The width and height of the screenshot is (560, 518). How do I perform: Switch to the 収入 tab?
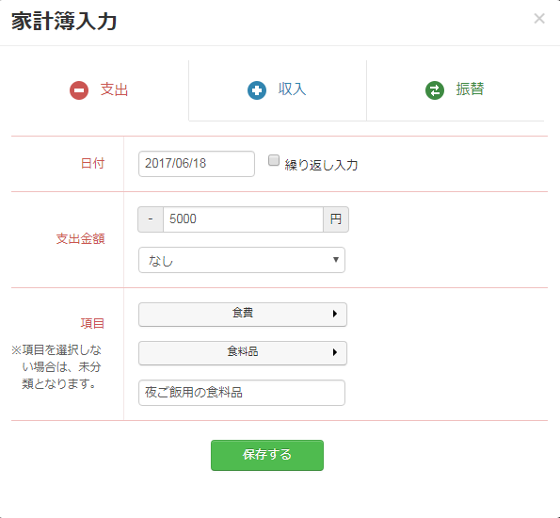point(278,90)
